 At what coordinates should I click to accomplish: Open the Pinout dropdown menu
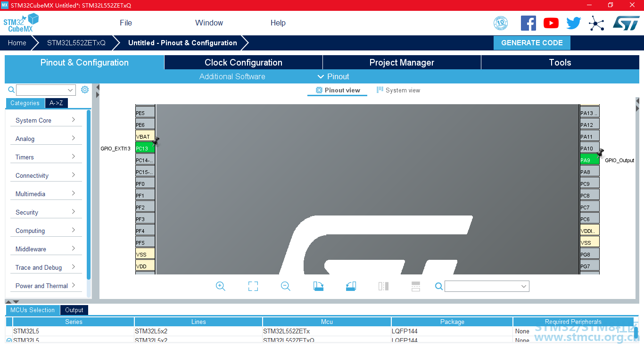click(333, 76)
